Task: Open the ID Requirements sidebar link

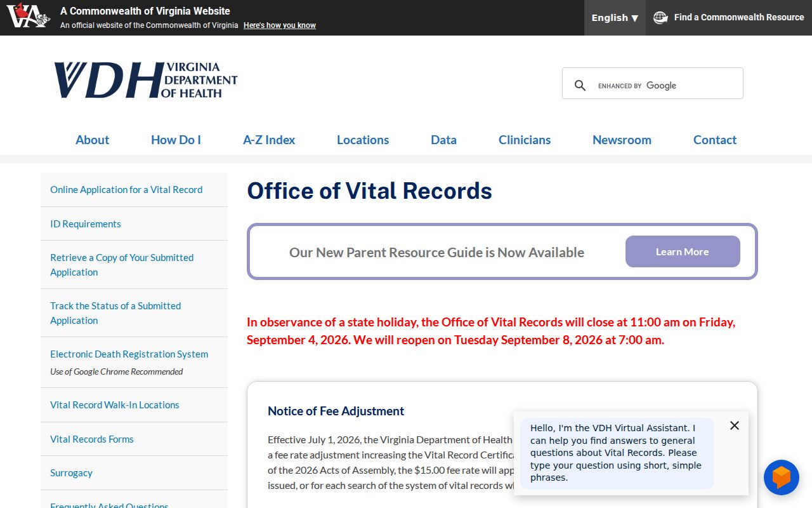Action: (86, 224)
